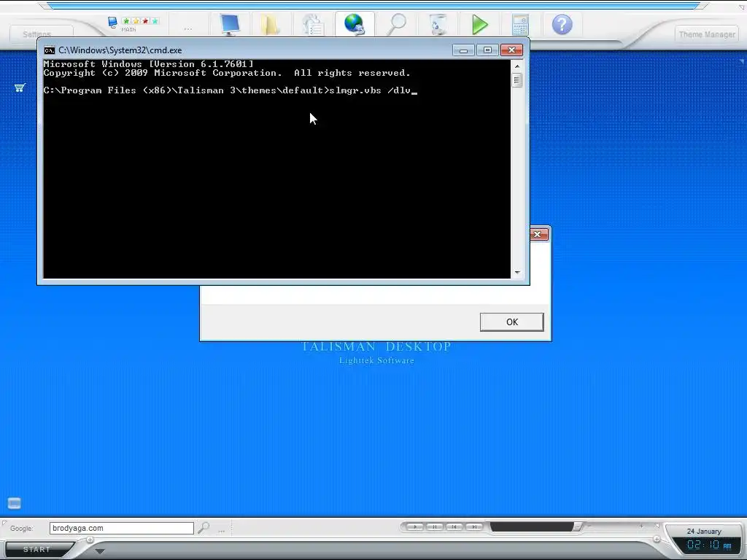Click the player corner arrow icon
747x560 pixels.
point(657,526)
